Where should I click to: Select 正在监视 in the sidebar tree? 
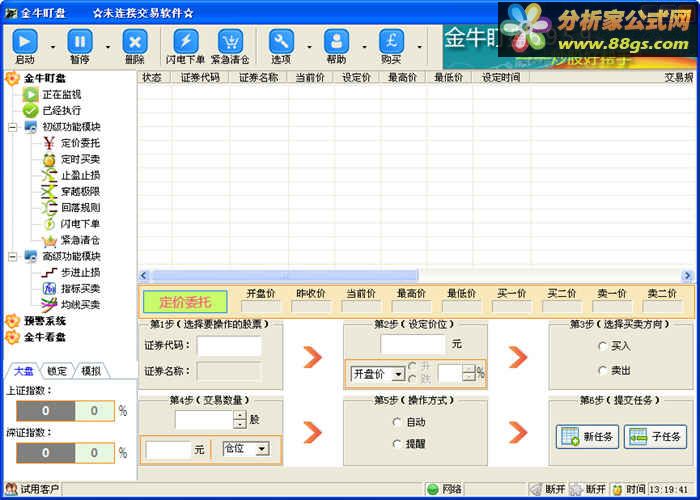62,95
